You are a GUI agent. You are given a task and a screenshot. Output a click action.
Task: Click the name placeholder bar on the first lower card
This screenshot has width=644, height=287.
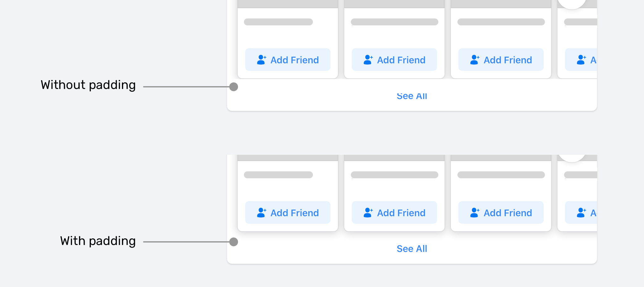coord(278,175)
